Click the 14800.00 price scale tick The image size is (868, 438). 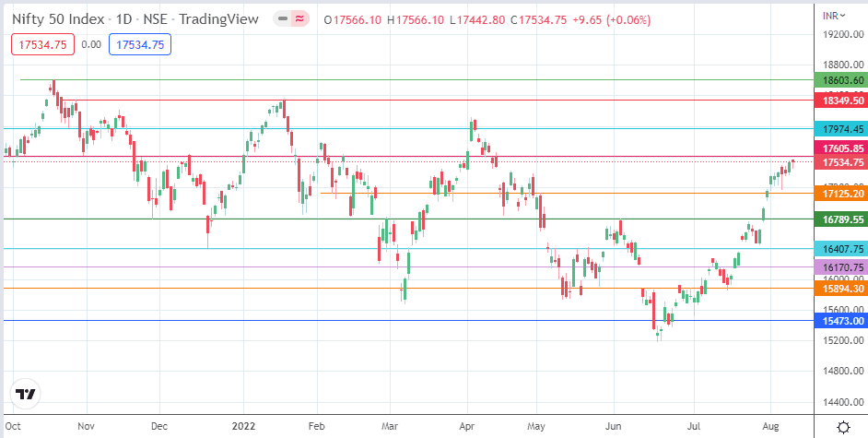841,371
